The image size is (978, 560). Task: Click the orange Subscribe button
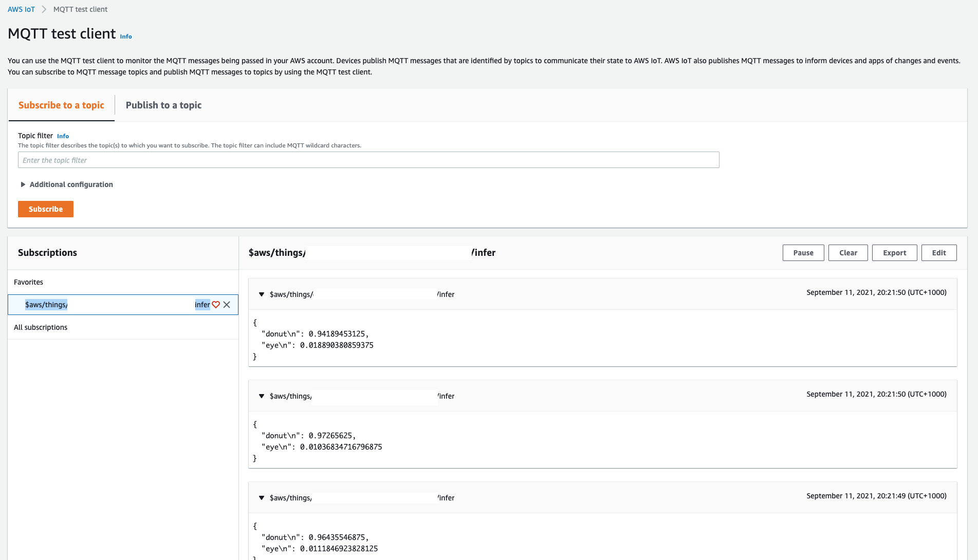coord(46,209)
